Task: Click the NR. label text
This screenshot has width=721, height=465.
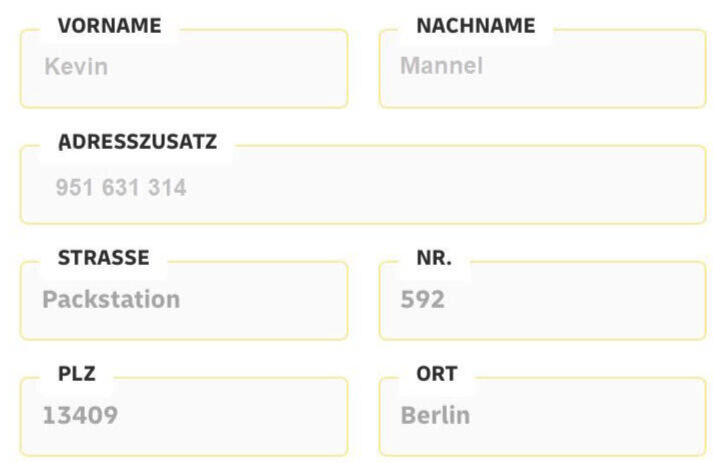Action: [434, 258]
